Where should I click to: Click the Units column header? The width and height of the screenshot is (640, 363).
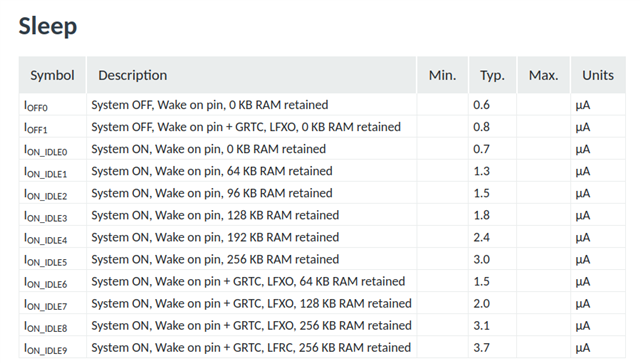598,75
